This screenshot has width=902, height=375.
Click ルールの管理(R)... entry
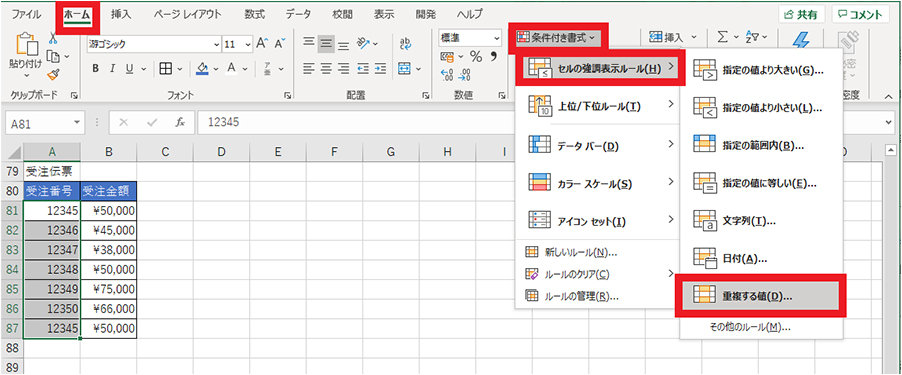coord(598,296)
